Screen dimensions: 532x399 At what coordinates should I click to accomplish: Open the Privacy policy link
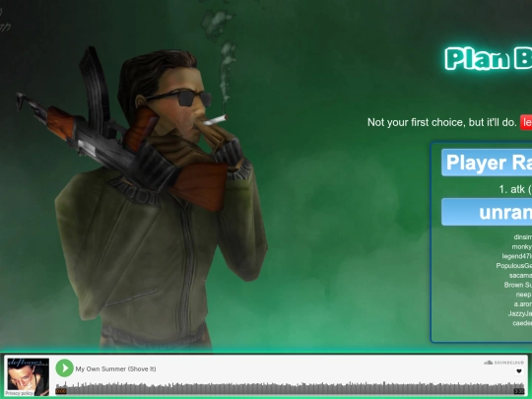click(20, 393)
